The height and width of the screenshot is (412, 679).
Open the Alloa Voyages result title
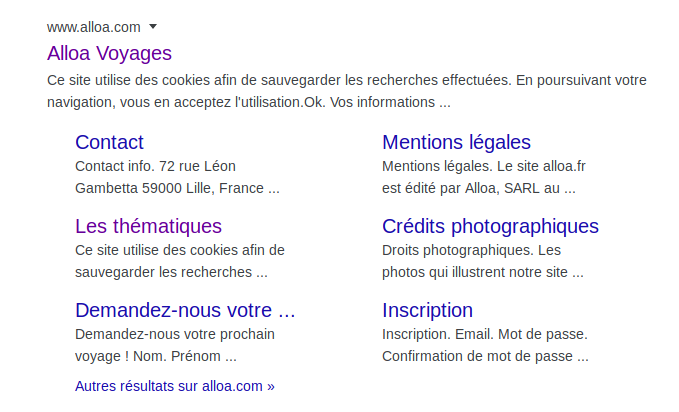(109, 53)
